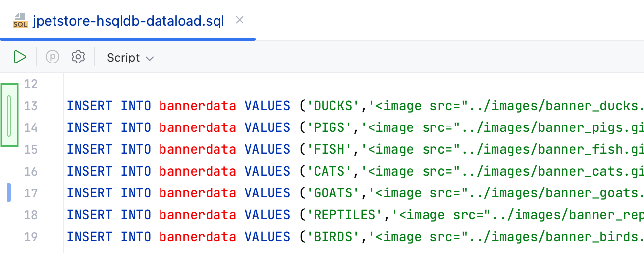Run the SQL script with green play icon

(x=20, y=57)
